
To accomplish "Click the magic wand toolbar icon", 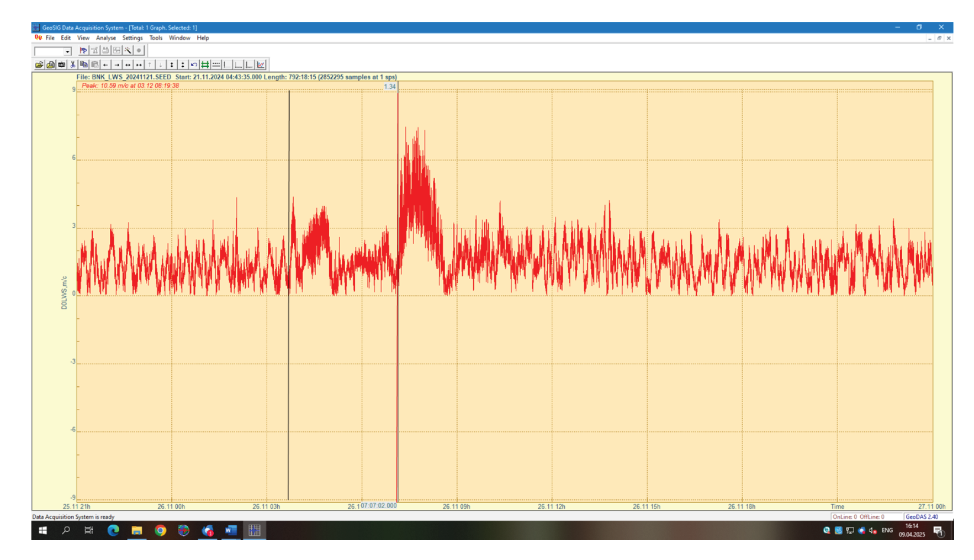I will tap(128, 51).
